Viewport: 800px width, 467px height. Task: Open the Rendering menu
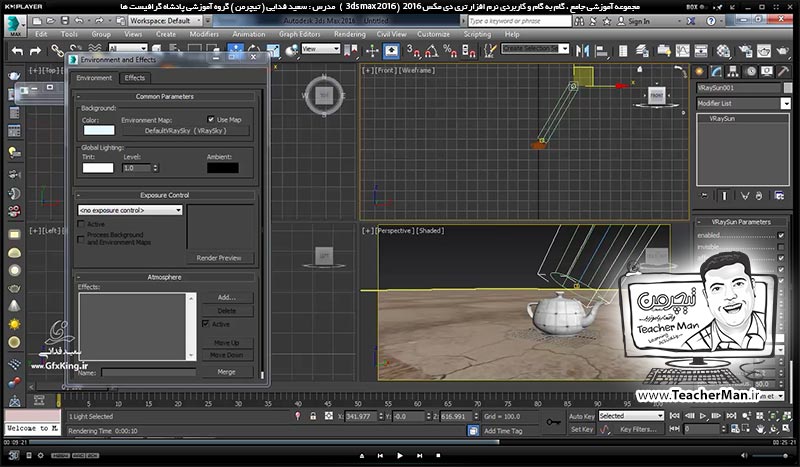coord(349,34)
